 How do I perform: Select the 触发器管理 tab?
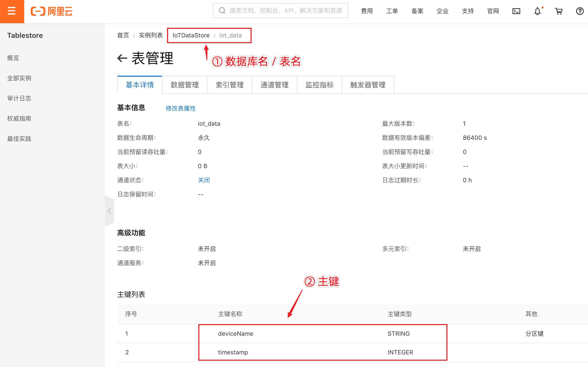click(x=368, y=85)
